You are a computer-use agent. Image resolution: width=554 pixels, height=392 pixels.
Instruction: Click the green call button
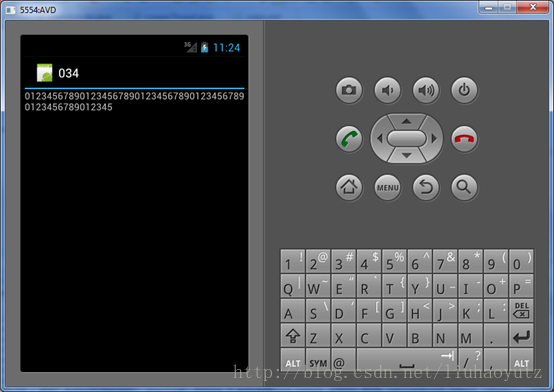349,139
